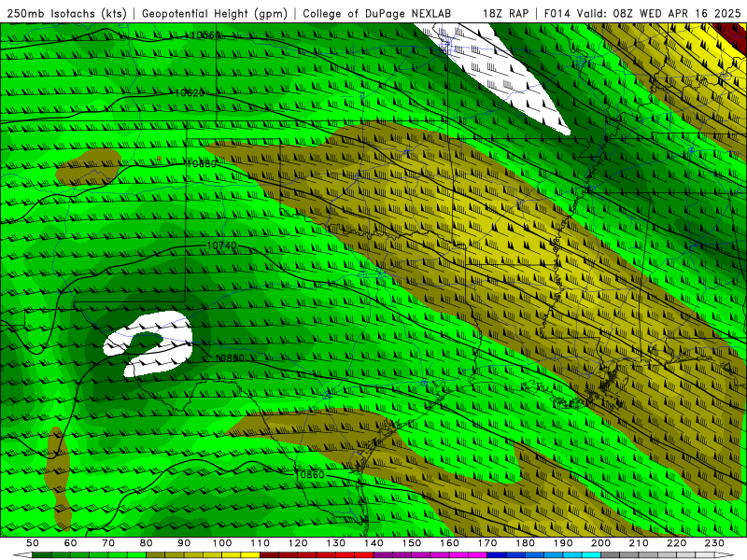Click the 190 knot legend label
The width and height of the screenshot is (747, 560).
click(563, 543)
